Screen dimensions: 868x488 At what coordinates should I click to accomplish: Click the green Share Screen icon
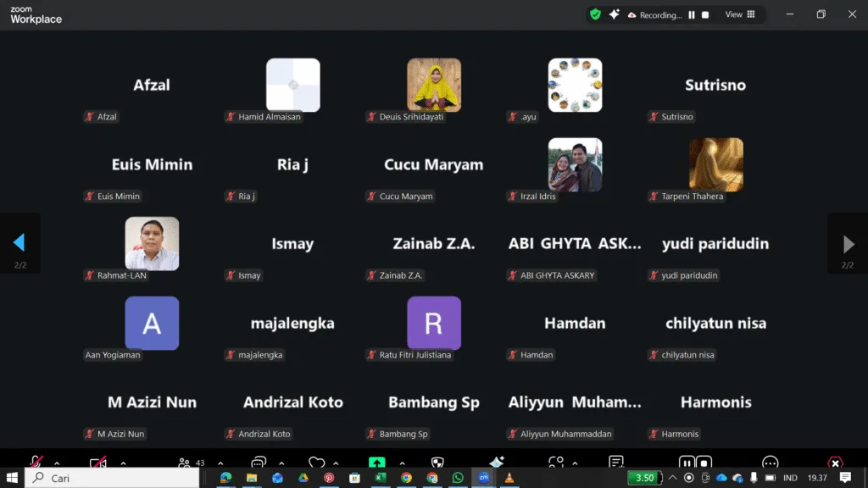coord(377,463)
